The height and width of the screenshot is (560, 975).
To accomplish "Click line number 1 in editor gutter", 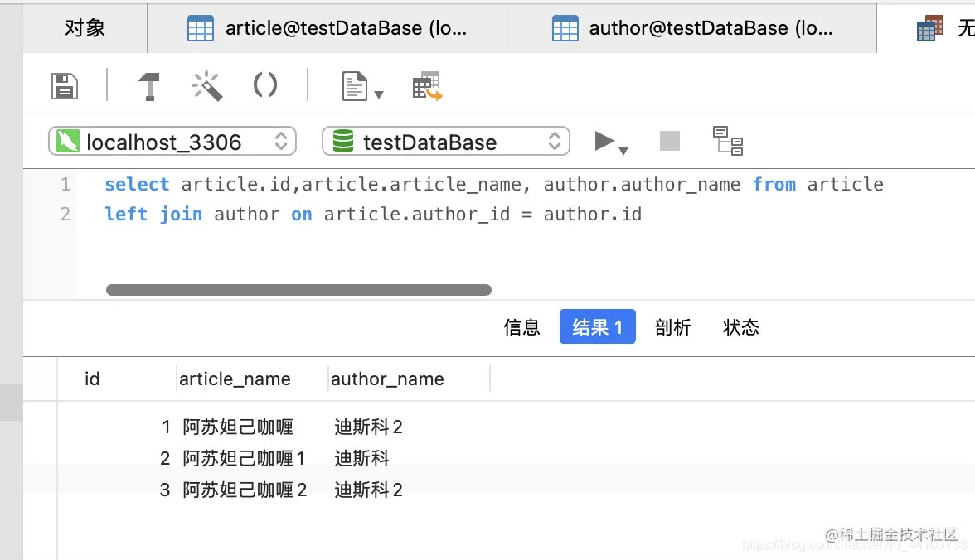I will point(65,184).
